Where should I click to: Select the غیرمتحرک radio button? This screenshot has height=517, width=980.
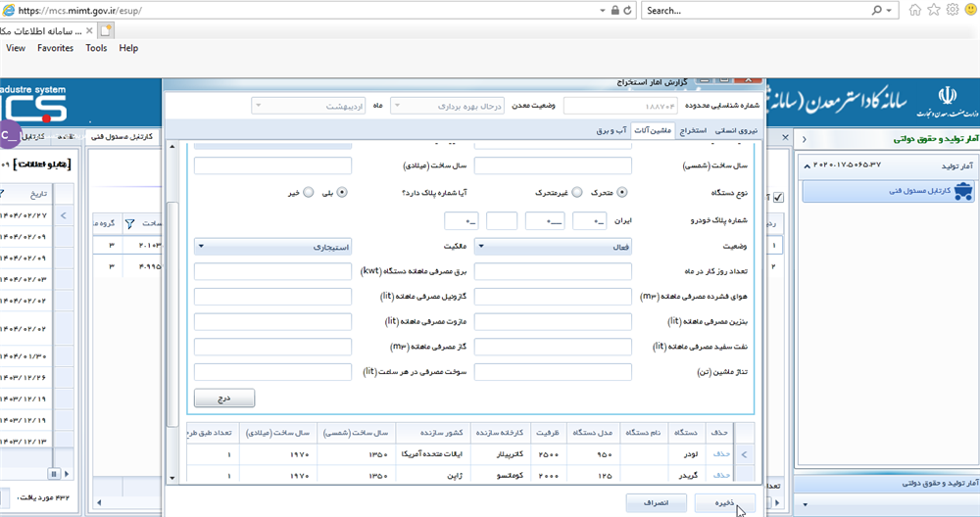pyautogui.click(x=577, y=192)
